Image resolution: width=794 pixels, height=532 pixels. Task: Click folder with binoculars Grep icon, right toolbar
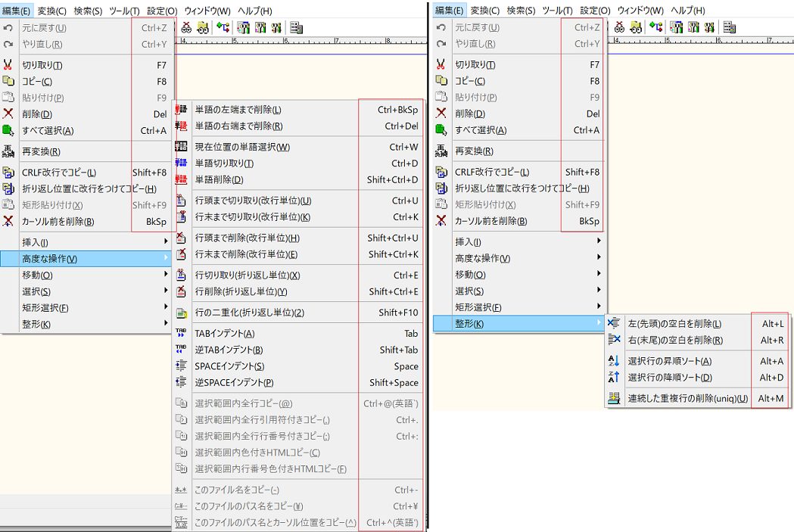click(636, 27)
